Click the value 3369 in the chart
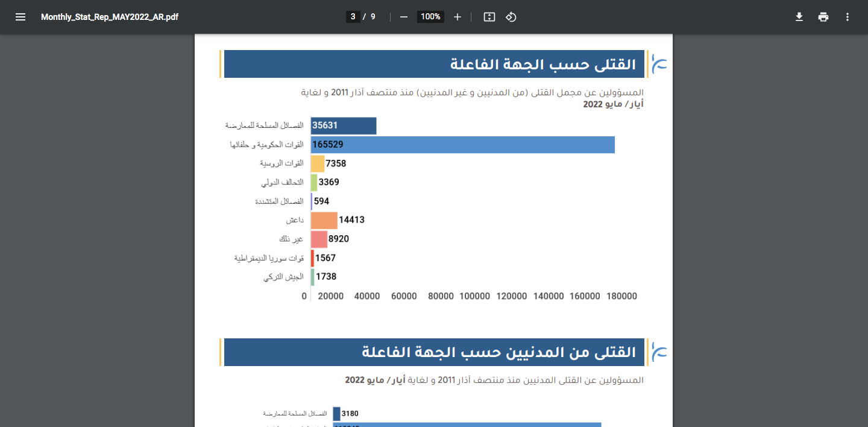 coord(329,182)
